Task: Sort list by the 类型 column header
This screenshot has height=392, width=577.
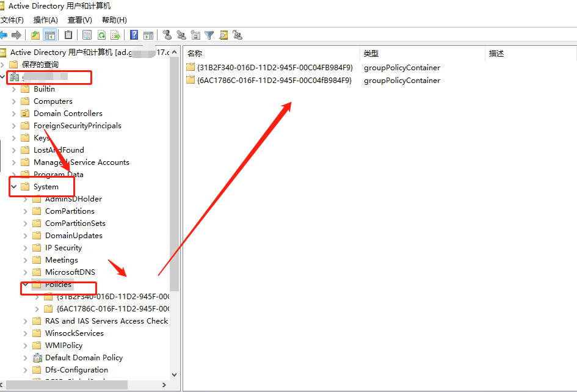Action: 423,53
